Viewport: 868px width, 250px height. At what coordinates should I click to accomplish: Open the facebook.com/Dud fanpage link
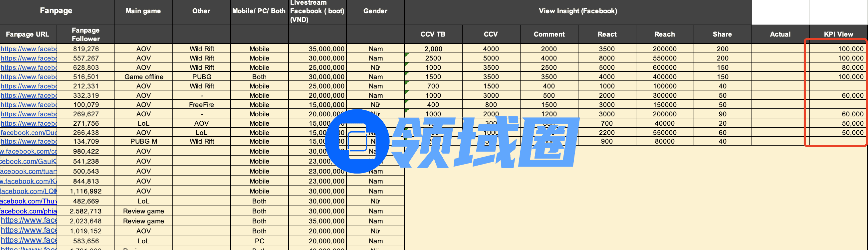click(x=28, y=133)
